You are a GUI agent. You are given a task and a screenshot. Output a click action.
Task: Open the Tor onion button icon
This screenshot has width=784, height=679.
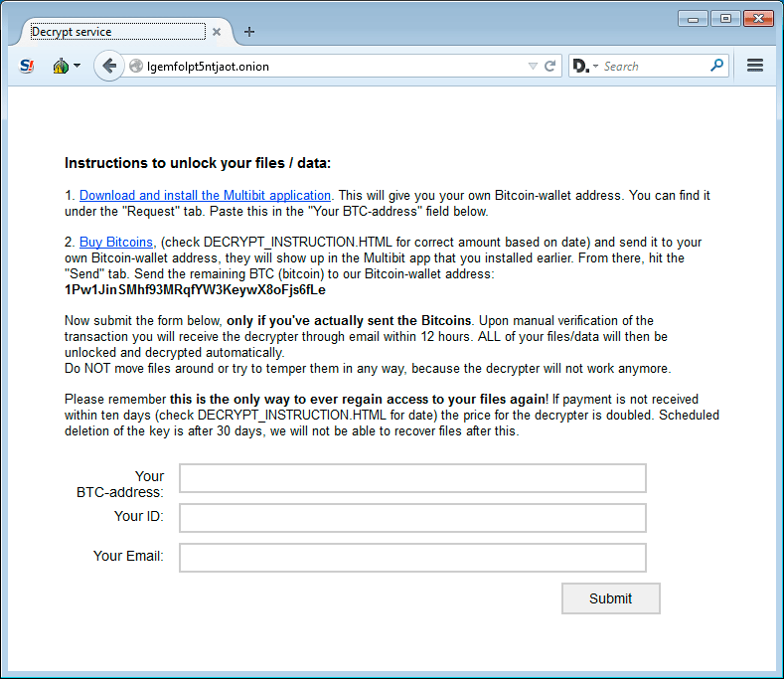(x=61, y=66)
